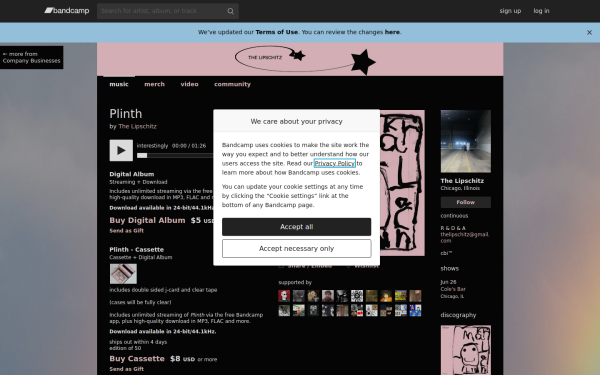Click Buy Cassette
600x375 pixels.
pyautogui.click(x=137, y=359)
